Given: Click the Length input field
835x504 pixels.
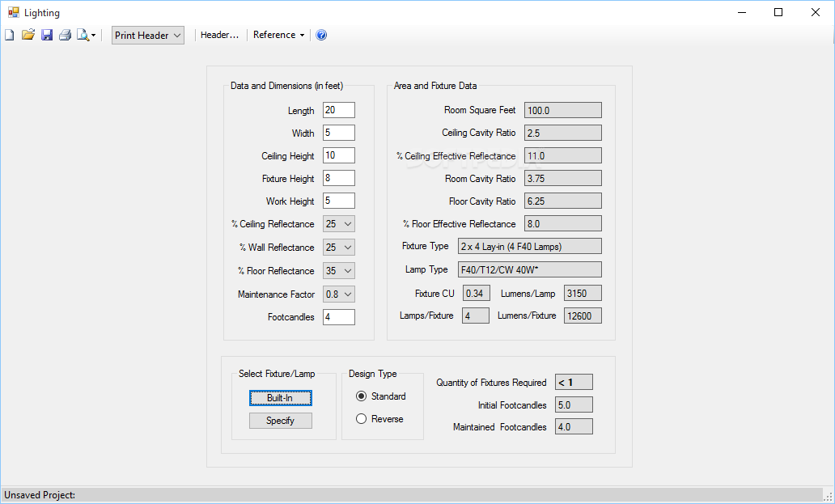Looking at the screenshot, I should tap(339, 110).
